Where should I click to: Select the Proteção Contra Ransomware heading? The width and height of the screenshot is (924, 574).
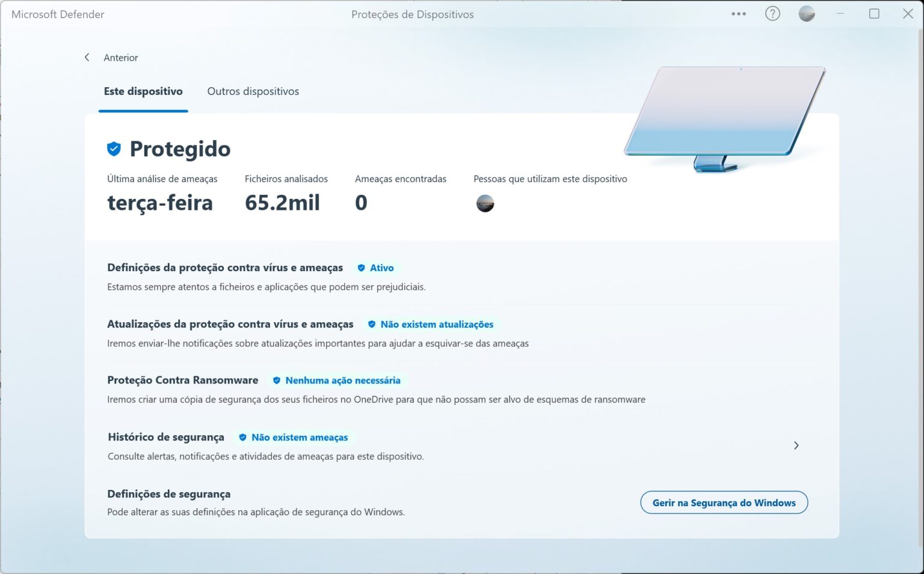click(x=182, y=380)
